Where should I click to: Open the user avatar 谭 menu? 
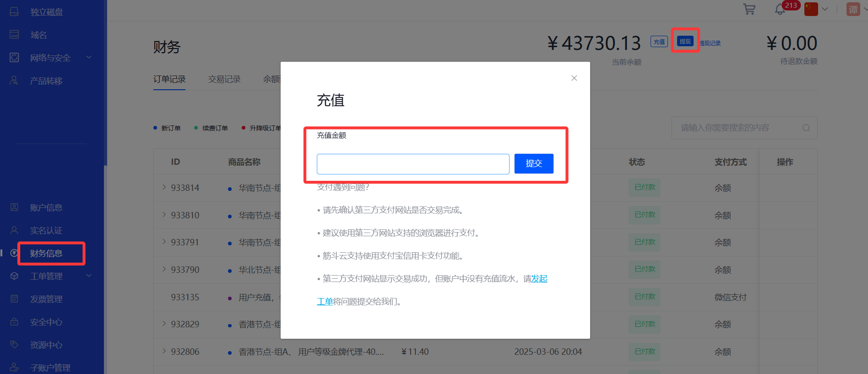[853, 9]
